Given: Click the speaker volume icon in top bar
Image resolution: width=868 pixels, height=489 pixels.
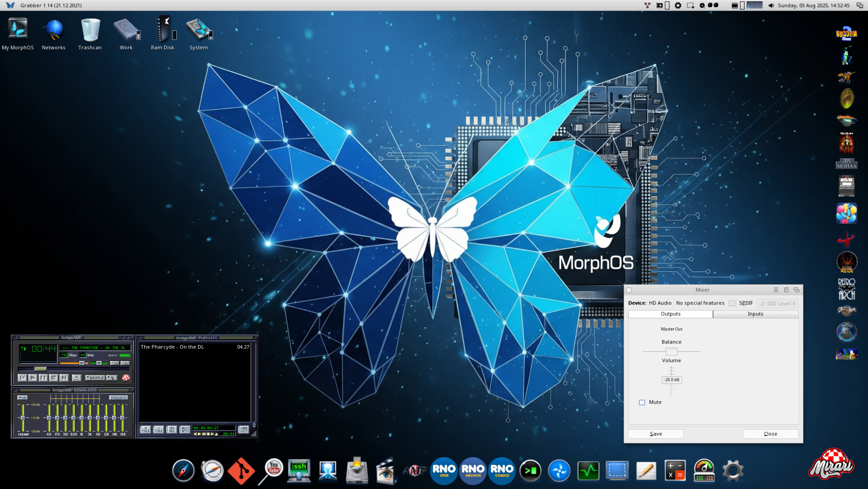Looking at the screenshot, I should point(771,5).
